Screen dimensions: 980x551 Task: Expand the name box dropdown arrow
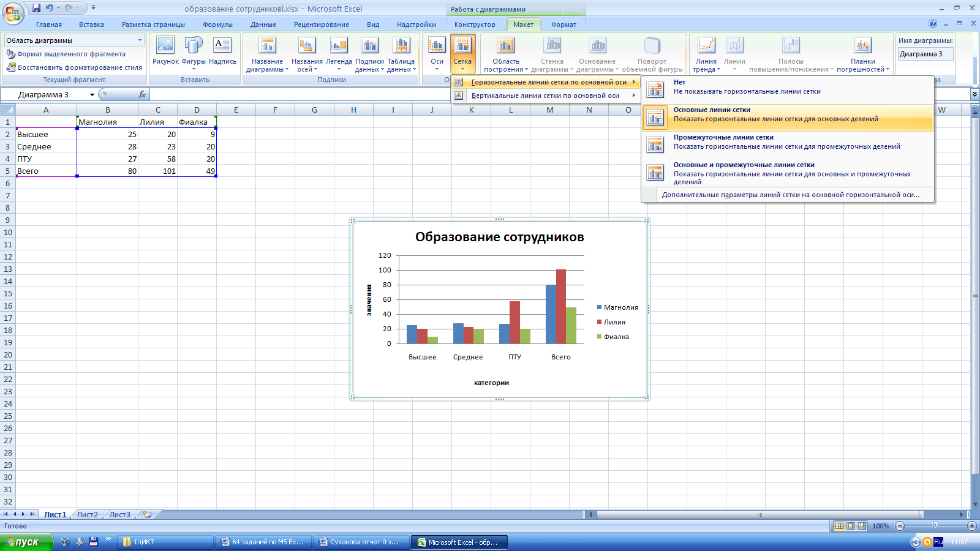pyautogui.click(x=92, y=94)
